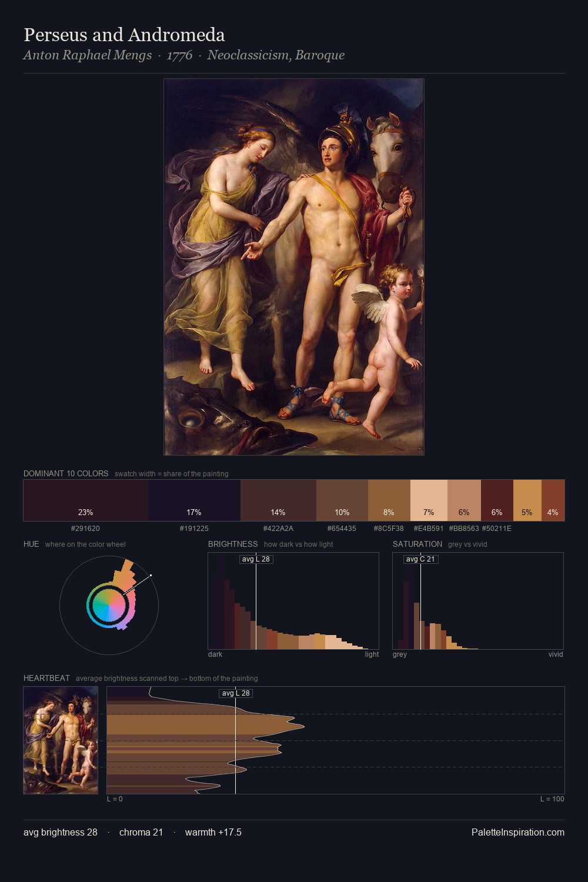Viewport: 588px width, 882px height.
Task: Select the 4% rust swatch
Action: click(x=553, y=500)
